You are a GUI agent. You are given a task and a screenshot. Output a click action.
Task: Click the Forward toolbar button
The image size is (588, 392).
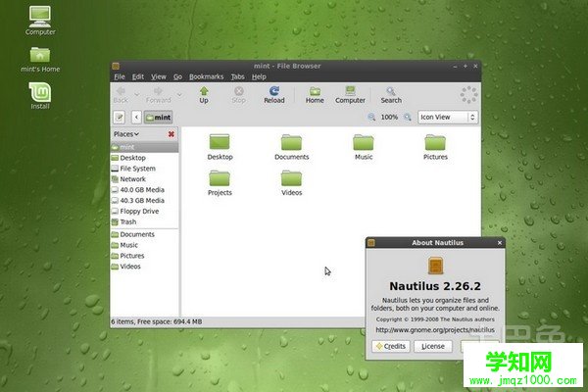click(158, 95)
